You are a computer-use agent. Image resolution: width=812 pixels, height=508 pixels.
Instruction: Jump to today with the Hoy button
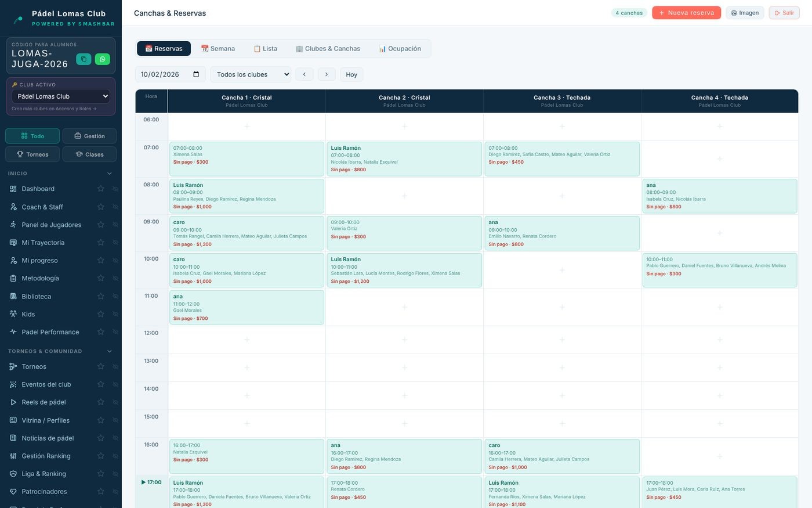351,74
